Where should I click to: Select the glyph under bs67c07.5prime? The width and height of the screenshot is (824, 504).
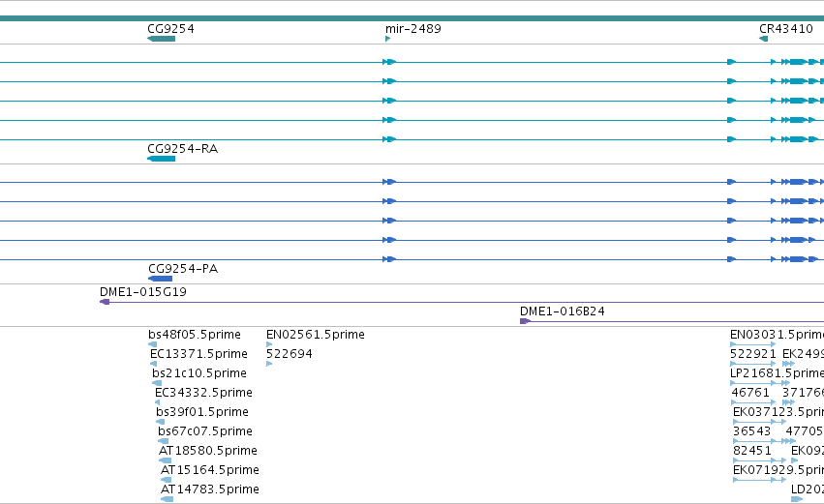[x=163, y=441]
